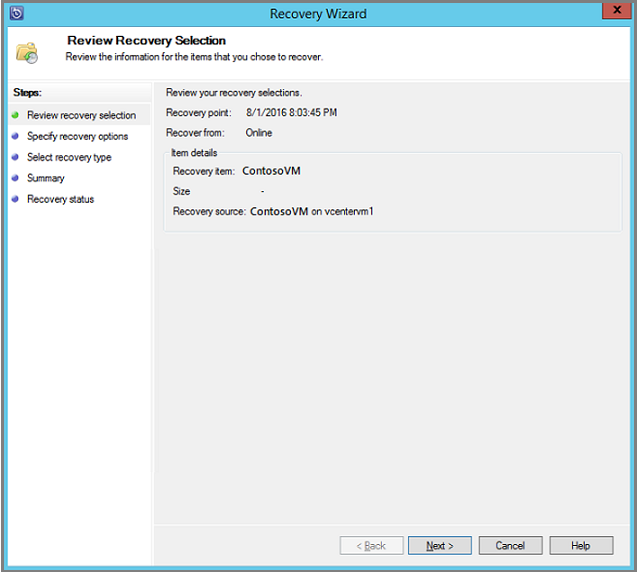637x572 pixels.
Task: Select the Recovery status step
Action: (60, 199)
